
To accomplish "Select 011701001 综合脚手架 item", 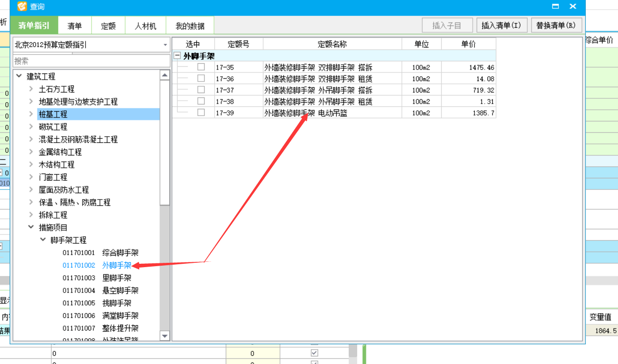I will point(100,253).
